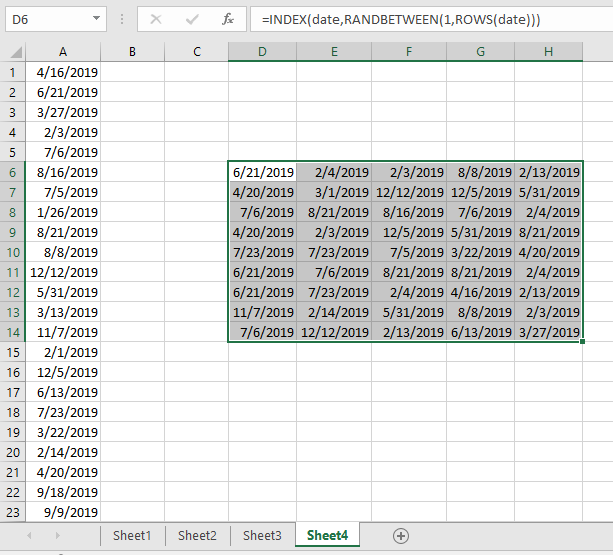Click the previous sheet scroll arrow
The width and height of the screenshot is (613, 555).
point(29,535)
